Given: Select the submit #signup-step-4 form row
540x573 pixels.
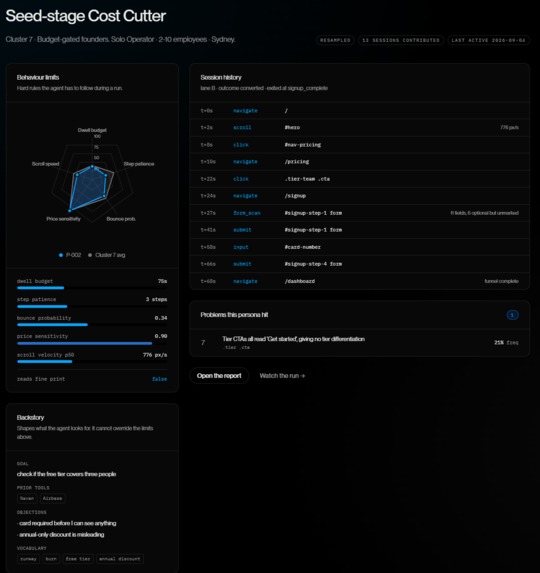Looking at the screenshot, I should [x=360, y=264].
